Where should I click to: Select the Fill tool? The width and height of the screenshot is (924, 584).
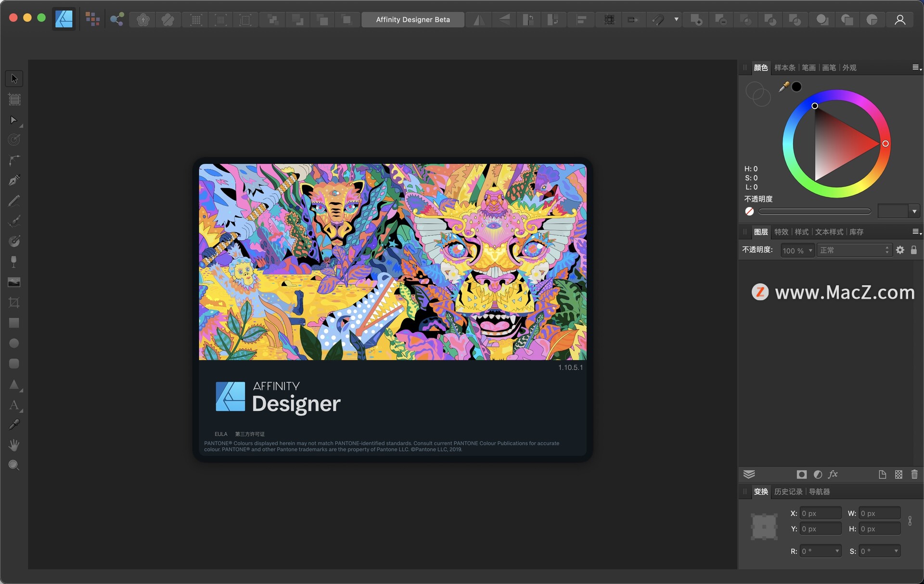14,241
